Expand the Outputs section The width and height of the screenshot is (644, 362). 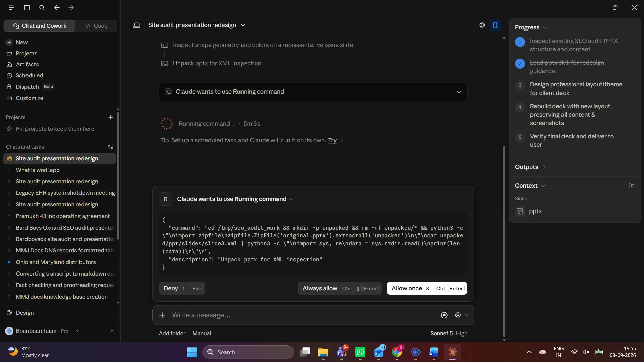(x=531, y=167)
